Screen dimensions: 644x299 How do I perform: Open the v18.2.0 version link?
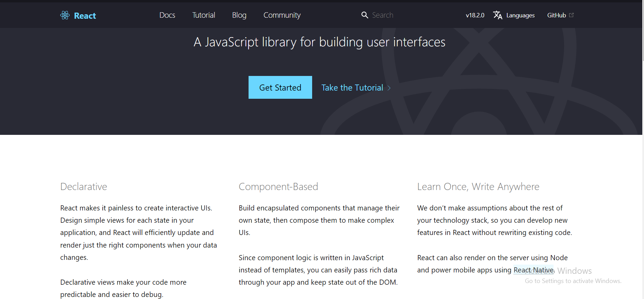click(x=475, y=15)
